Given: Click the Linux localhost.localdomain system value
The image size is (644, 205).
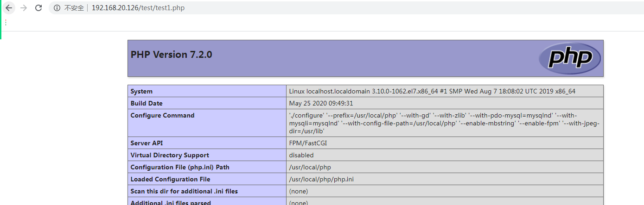Looking at the screenshot, I should pos(432,91).
